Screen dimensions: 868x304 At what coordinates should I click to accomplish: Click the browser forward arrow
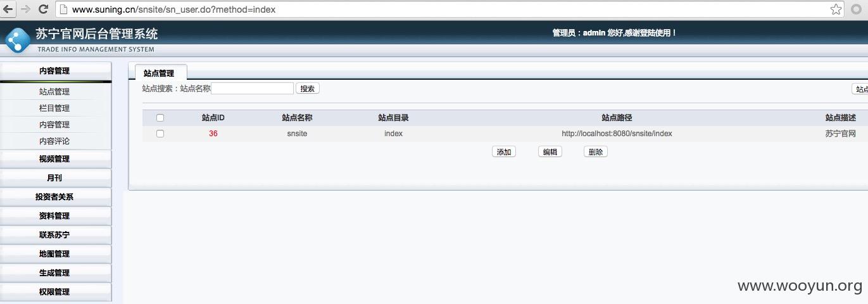coord(26,9)
